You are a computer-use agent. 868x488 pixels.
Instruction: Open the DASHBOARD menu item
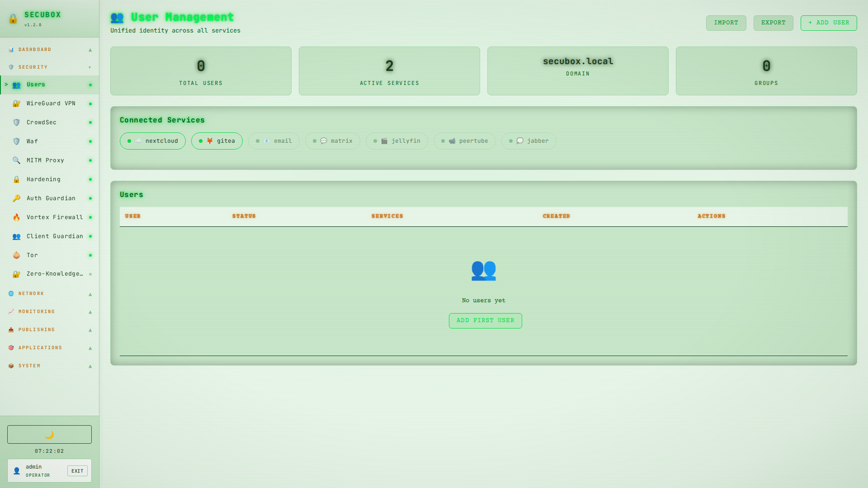click(x=49, y=49)
